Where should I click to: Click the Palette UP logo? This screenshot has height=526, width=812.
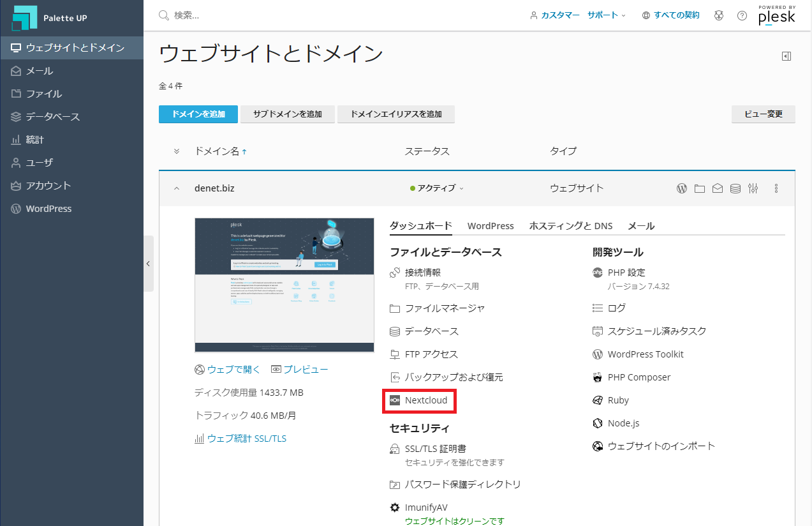click(50, 18)
